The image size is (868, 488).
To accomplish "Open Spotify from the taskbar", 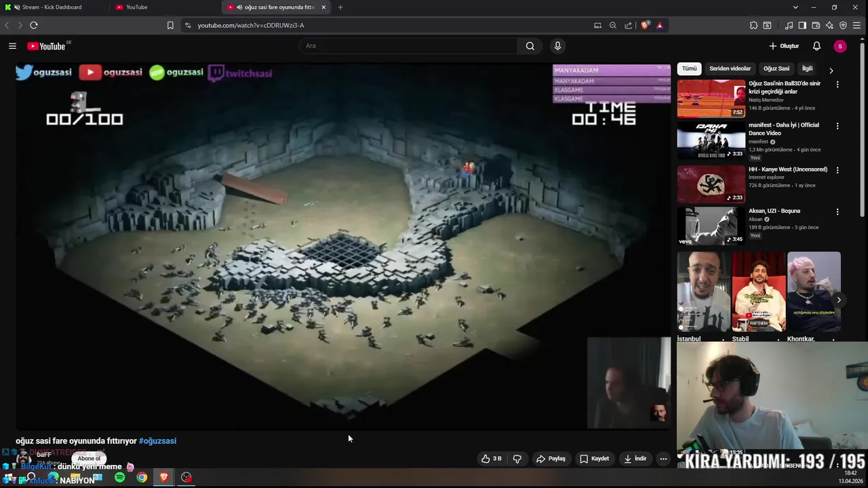I will point(120,477).
